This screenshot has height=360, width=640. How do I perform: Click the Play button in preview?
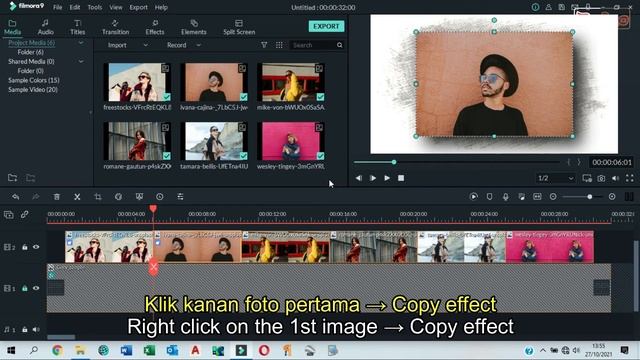tap(387, 178)
